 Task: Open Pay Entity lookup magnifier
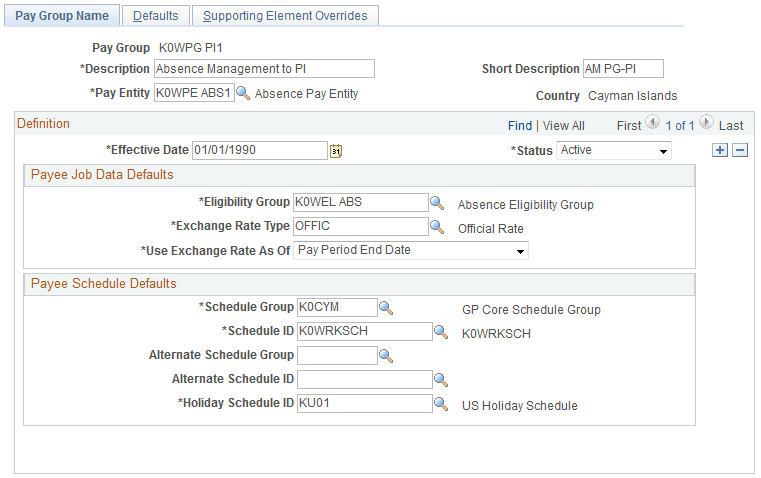tap(243, 93)
